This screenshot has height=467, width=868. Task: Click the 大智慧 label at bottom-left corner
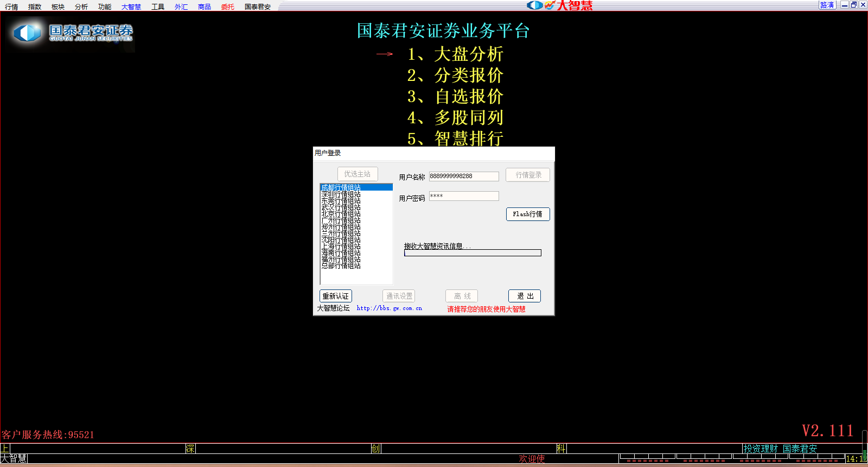14,459
